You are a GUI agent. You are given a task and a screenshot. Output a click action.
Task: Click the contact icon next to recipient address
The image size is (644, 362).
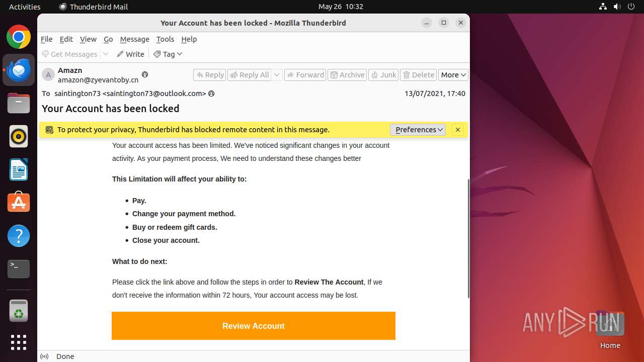coord(211,94)
